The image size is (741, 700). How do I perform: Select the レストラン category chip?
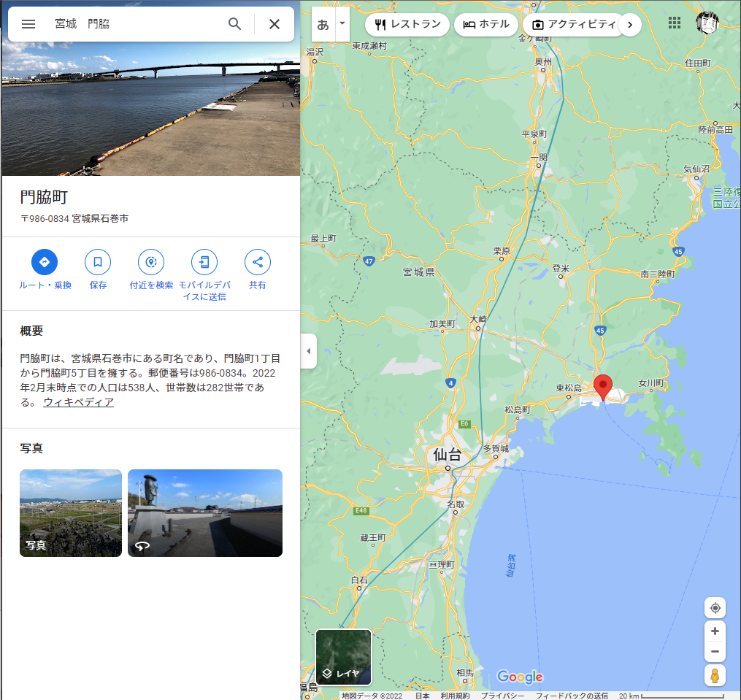[407, 25]
